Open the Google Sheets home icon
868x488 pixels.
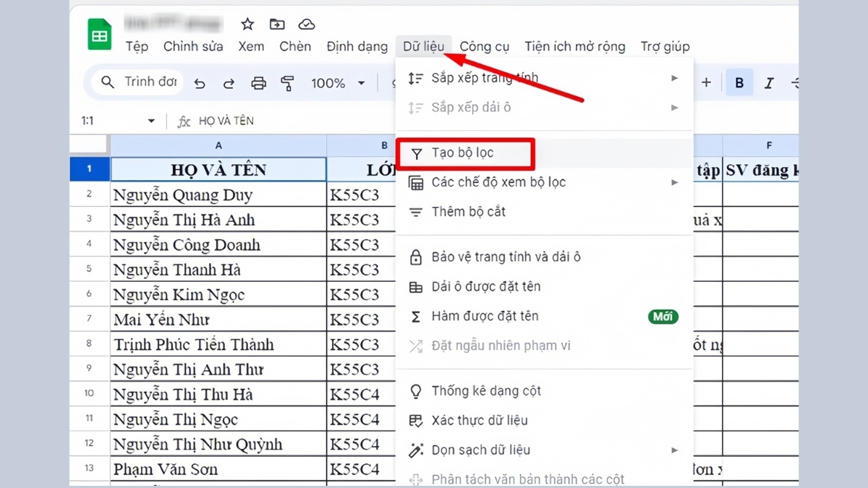pyautogui.click(x=99, y=35)
